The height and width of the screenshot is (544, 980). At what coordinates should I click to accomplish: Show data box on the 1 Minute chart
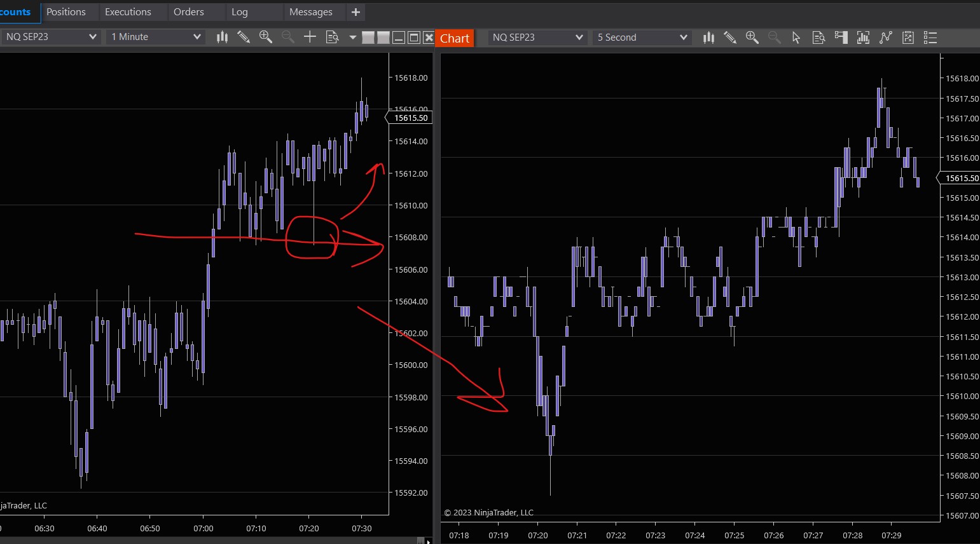[332, 37]
